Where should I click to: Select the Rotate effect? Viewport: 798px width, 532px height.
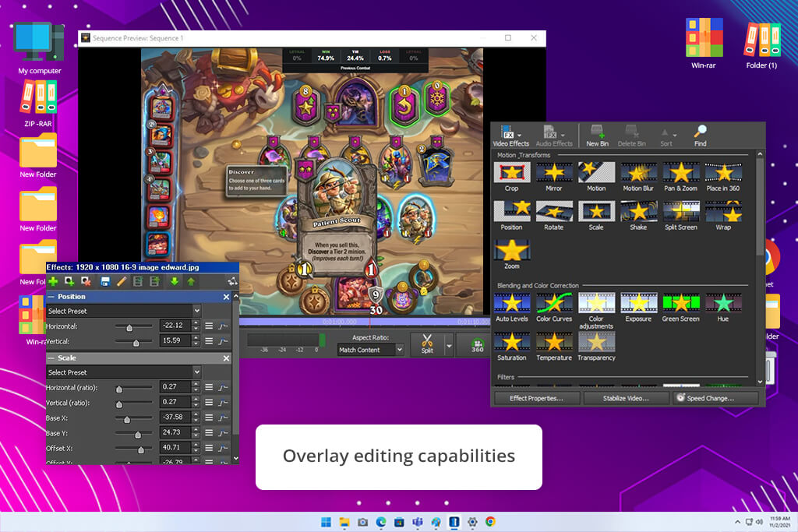554,215
